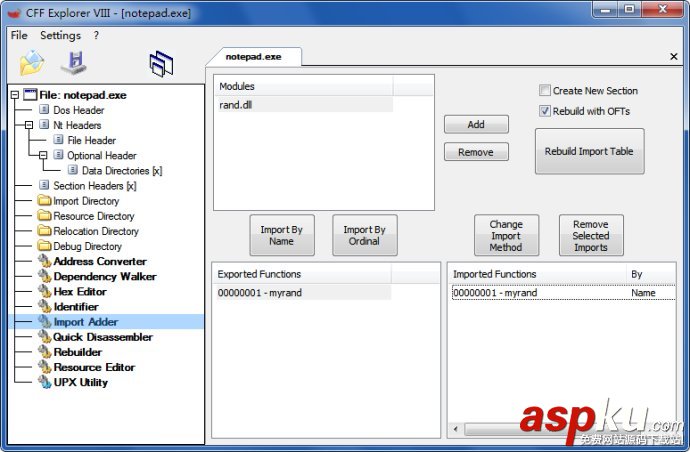Viewport: 690px width, 452px height.
Task: Click the Address Converter tool icon
Action: click(x=44, y=261)
